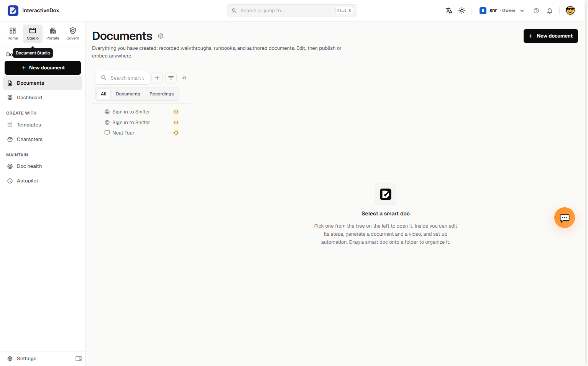This screenshot has height=366, width=588.
Task: Click New document button at top right
Action: (551, 36)
